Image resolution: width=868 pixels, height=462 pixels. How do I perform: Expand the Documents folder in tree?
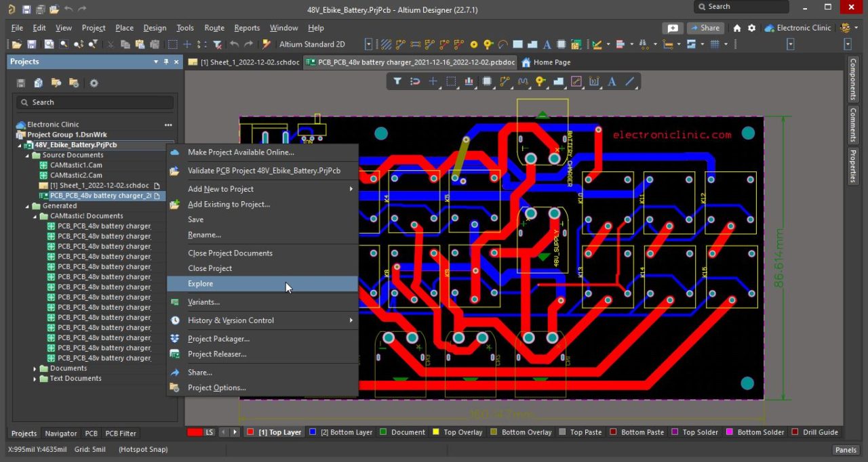(x=35, y=369)
